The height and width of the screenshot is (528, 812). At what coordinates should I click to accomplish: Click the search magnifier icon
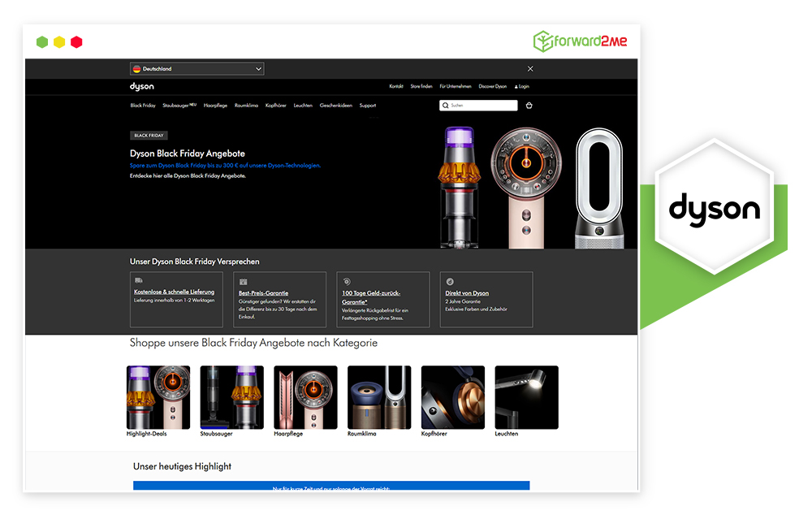pyautogui.click(x=445, y=105)
